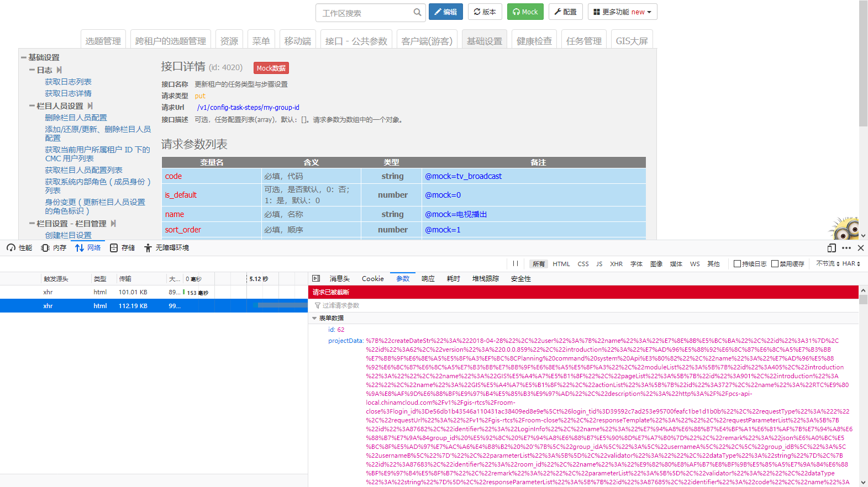Screen dimensions: 868x487
Task: Collapse the 表单数据 section
Action: point(314,319)
